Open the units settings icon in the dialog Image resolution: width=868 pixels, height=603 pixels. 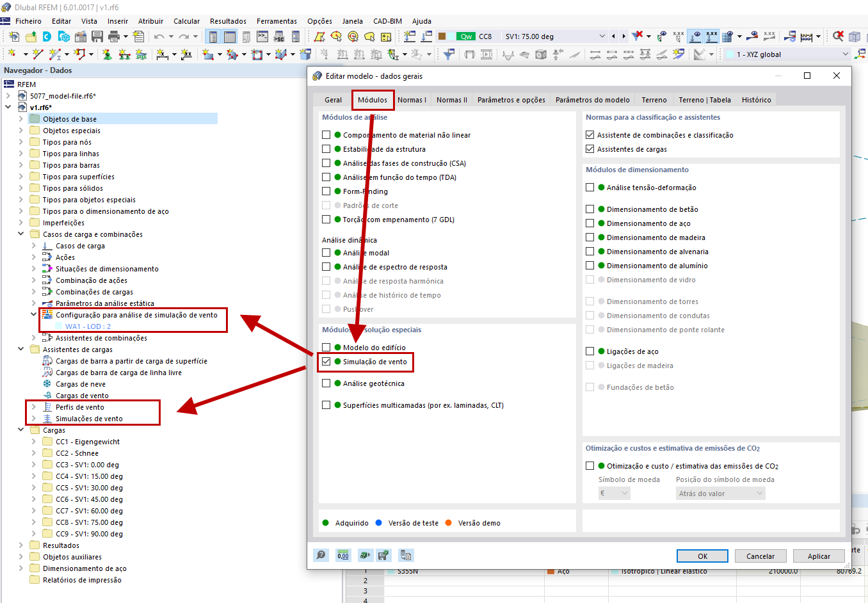[342, 555]
